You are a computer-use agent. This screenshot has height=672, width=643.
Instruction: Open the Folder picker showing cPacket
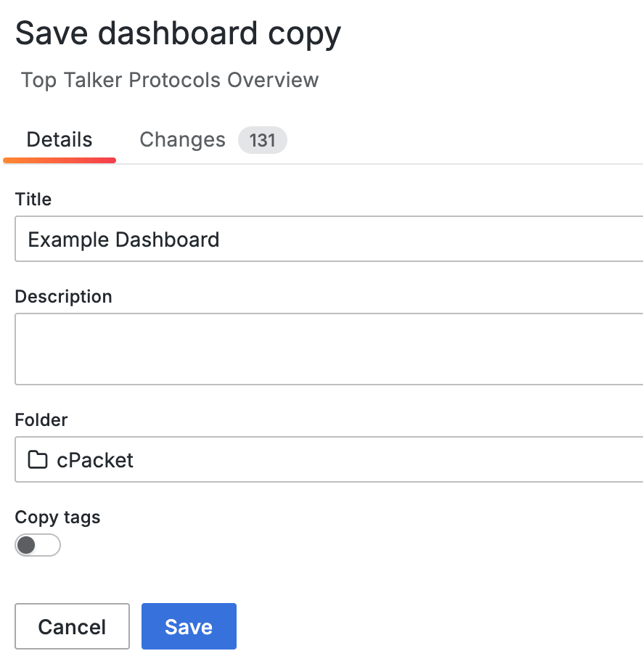click(x=329, y=459)
